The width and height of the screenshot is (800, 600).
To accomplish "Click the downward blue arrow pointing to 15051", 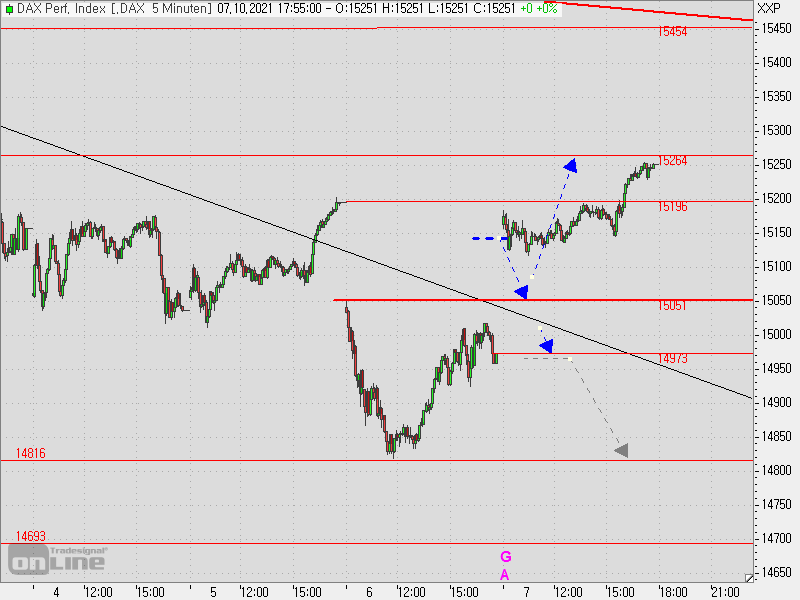I will (x=520, y=290).
